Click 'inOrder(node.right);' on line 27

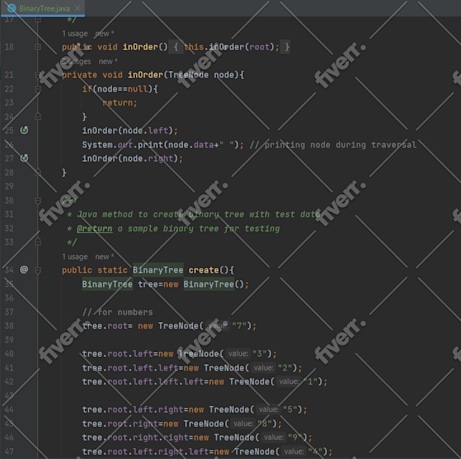coord(133,159)
